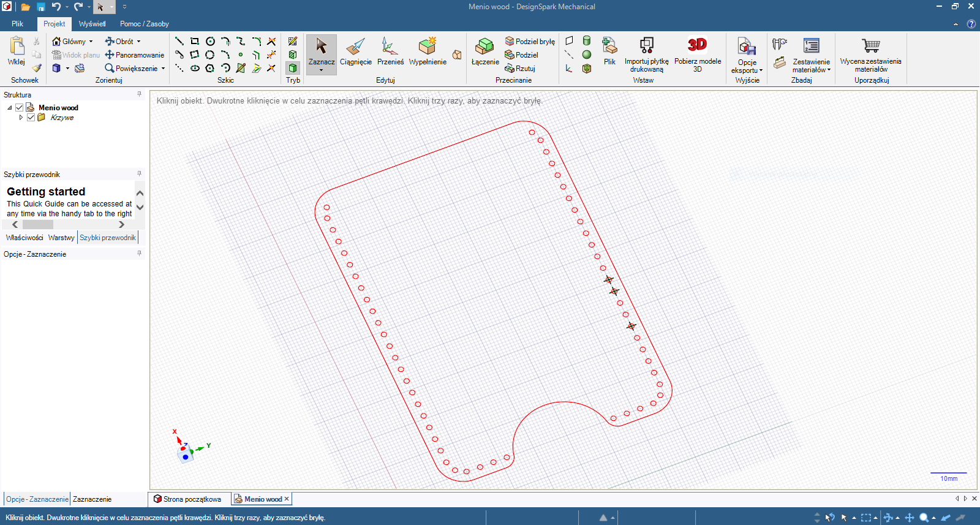Open the Zaznacz tool dropdown arrow
Image resolution: width=980 pixels, height=525 pixels.
click(x=321, y=70)
